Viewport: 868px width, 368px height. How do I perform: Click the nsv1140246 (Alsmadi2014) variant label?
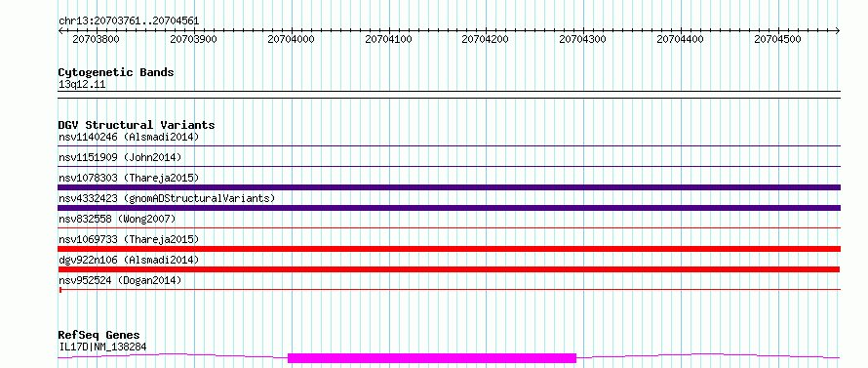pyautogui.click(x=129, y=137)
